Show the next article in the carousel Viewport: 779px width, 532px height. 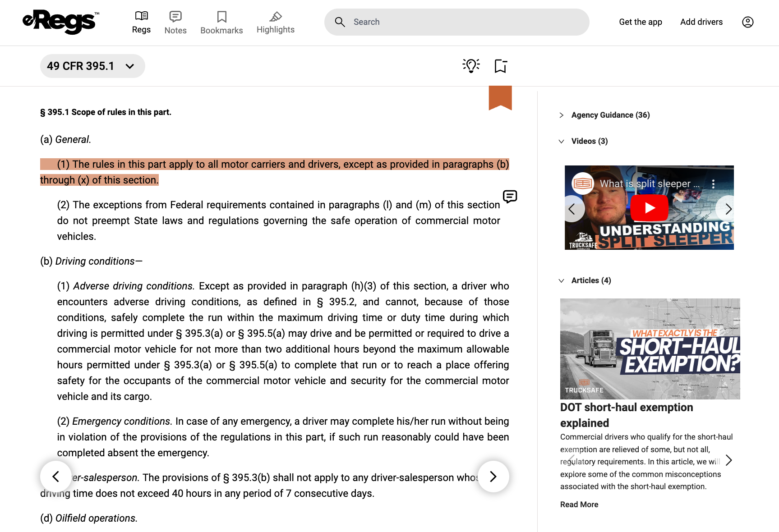(728, 460)
